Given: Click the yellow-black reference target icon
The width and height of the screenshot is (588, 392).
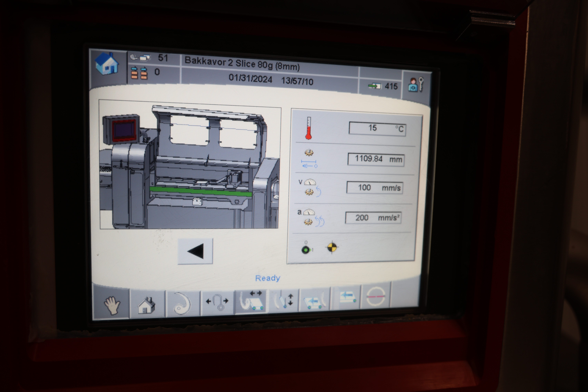Looking at the screenshot, I should 332,247.
